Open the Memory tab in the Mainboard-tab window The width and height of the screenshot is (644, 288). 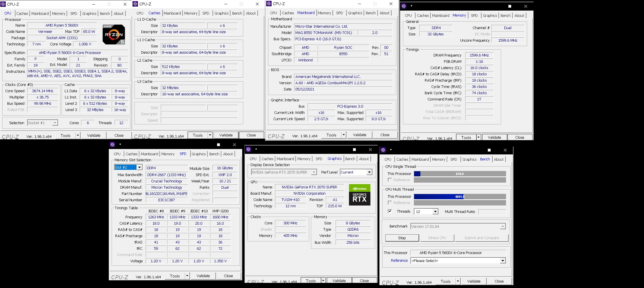click(324, 13)
